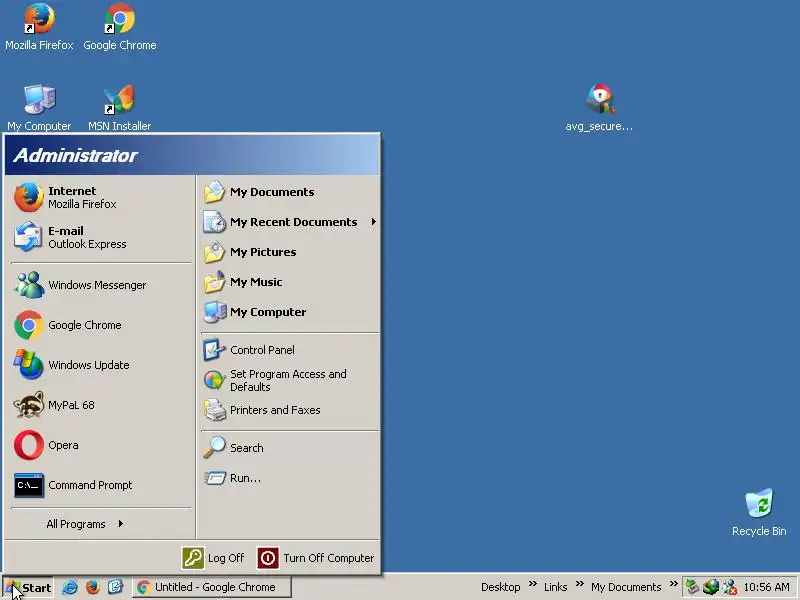800x600 pixels.
Task: Click My Documents toolbar label on taskbar
Action: pyautogui.click(x=626, y=587)
